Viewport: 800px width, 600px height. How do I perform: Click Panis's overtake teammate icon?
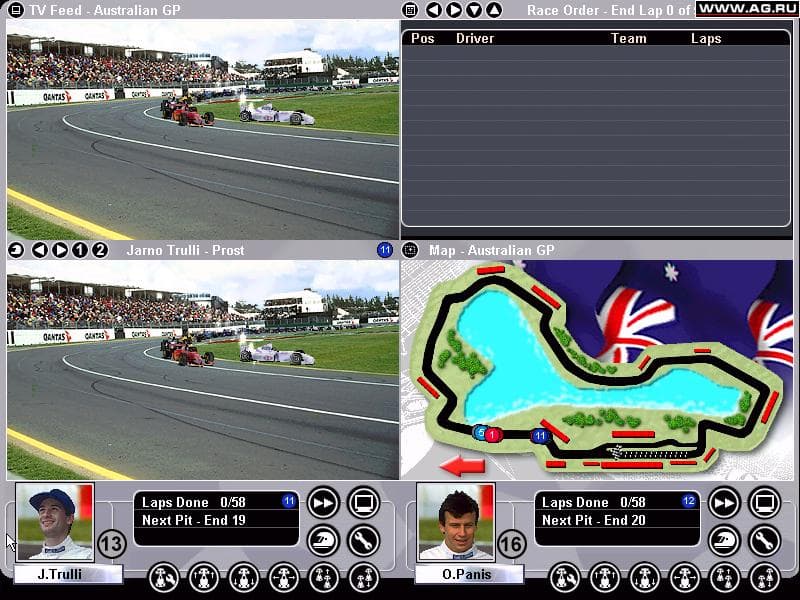point(725,578)
